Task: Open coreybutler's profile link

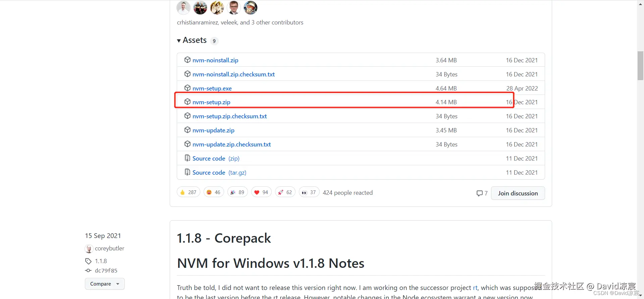Action: pyautogui.click(x=109, y=248)
